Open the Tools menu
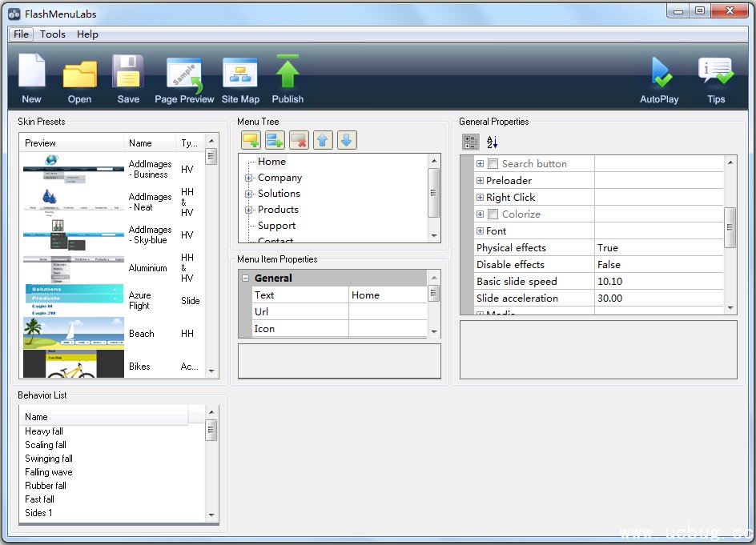Screen dimensions: 756x545 click(53, 34)
